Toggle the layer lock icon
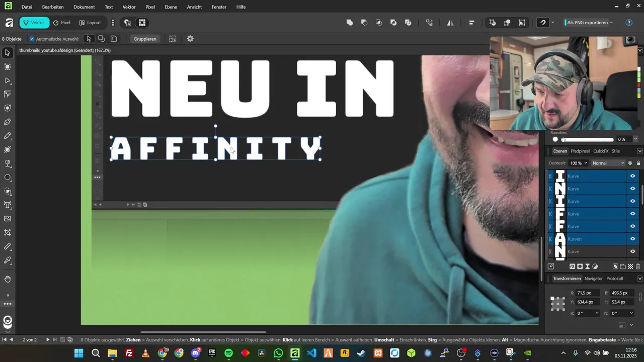This screenshot has width=644, height=362. (638, 163)
